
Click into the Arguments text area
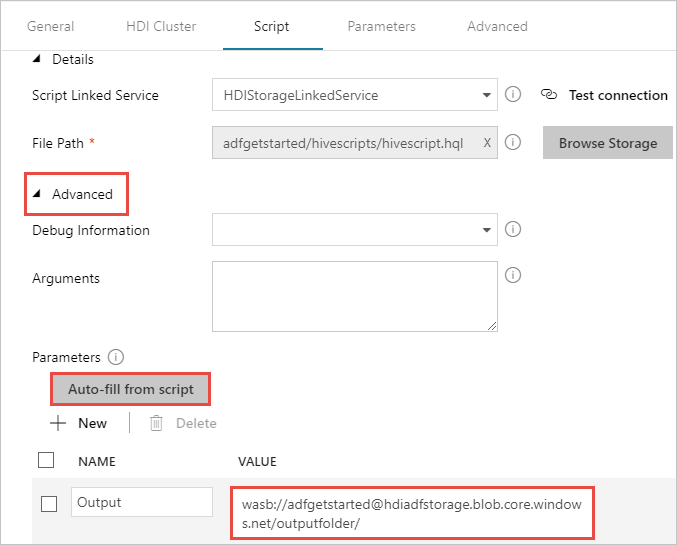(x=354, y=295)
